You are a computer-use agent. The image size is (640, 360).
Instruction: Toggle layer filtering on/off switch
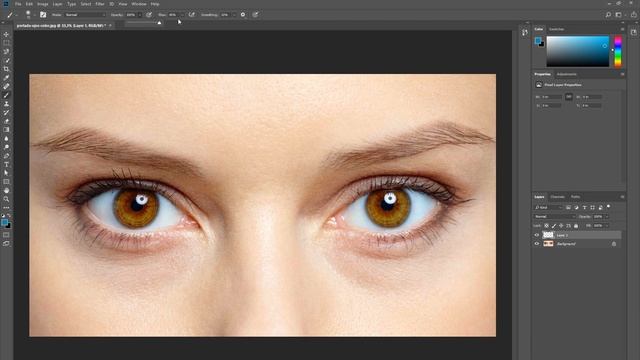609,207
